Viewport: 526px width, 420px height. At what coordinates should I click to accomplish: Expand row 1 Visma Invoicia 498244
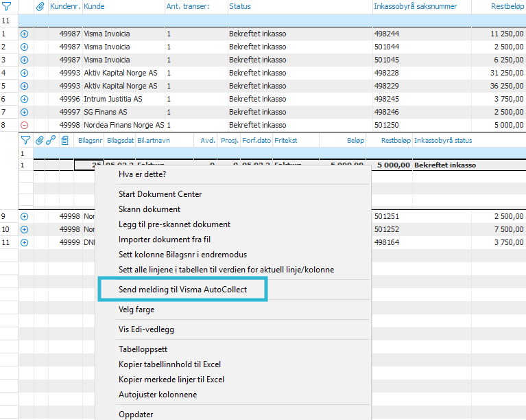coord(24,34)
